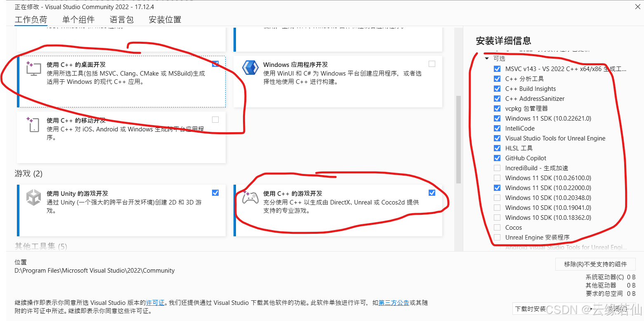Uncheck MSVC v143 build tools component

click(x=497, y=69)
